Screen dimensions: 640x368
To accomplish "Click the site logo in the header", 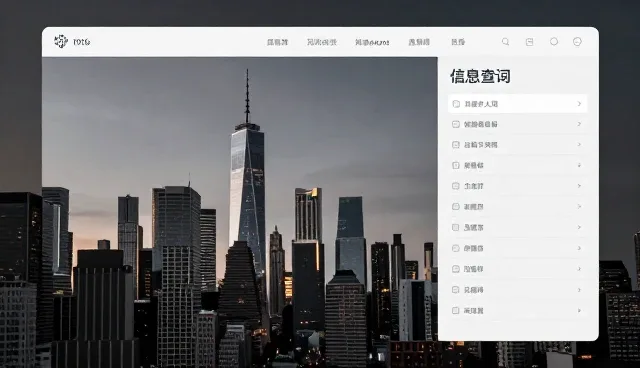I will 72,41.
